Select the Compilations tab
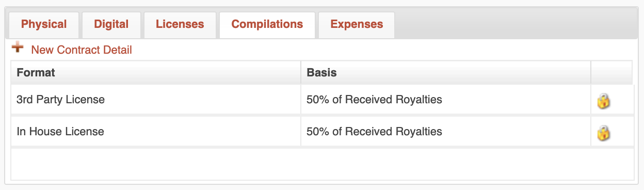 [x=267, y=25]
